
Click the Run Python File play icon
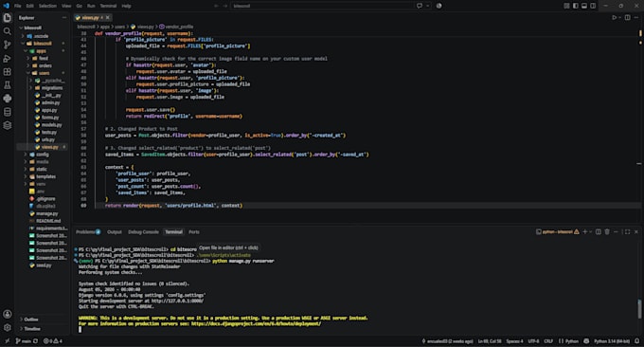click(614, 18)
